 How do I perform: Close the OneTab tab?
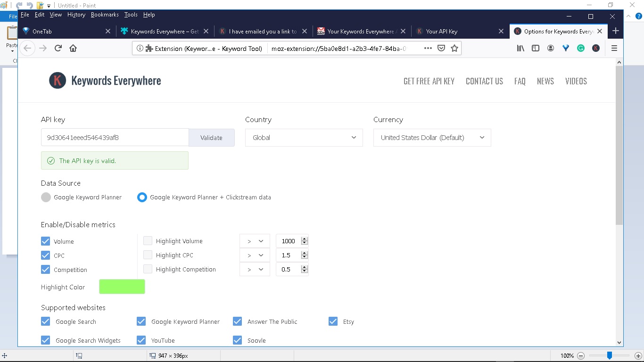[108, 32]
